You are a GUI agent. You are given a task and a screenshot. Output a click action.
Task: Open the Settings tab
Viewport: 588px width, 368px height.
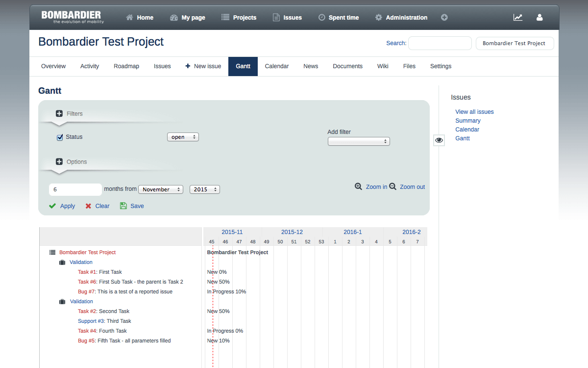tap(441, 66)
